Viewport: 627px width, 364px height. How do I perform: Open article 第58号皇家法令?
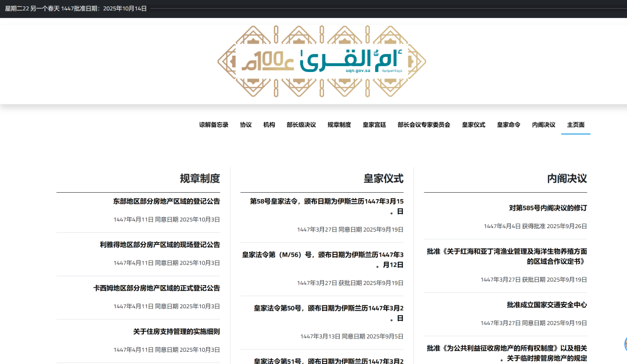coord(326,207)
